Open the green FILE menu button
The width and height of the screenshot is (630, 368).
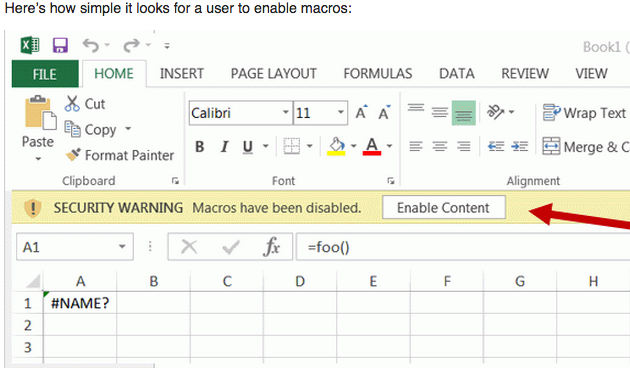[x=45, y=74]
